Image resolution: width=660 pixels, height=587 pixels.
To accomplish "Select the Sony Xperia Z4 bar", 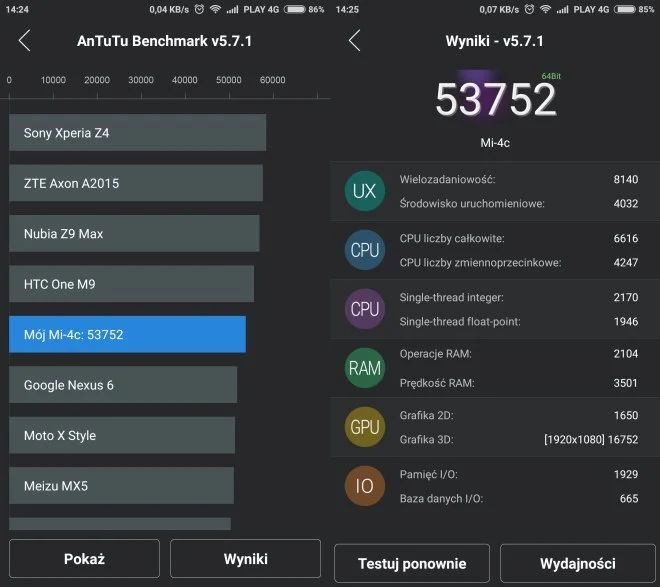I will pyautogui.click(x=137, y=133).
